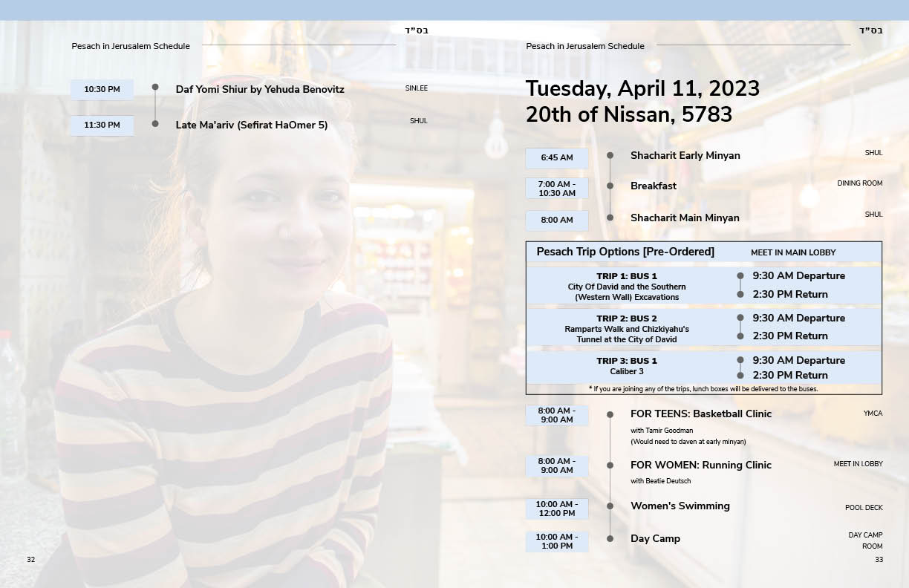The height and width of the screenshot is (588, 909).
Task: Click the "DAY CAMP ROOM" location label
Action: [865, 540]
